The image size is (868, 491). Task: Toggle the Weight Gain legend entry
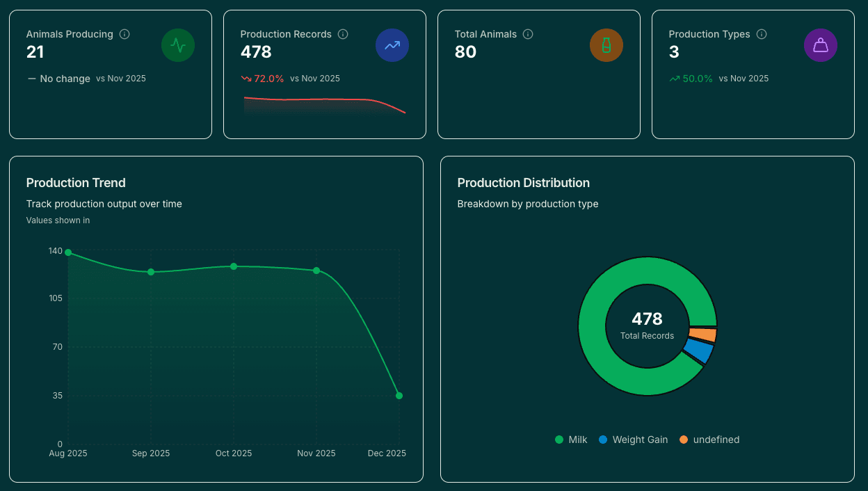tap(633, 440)
